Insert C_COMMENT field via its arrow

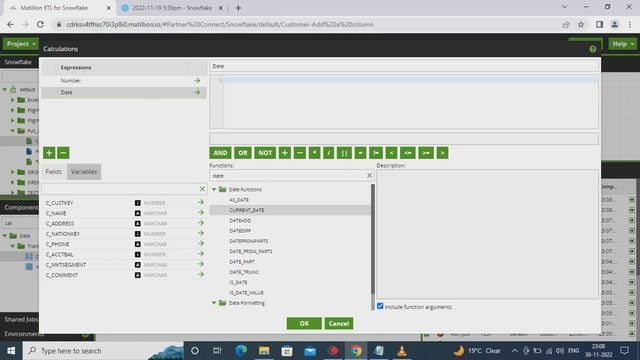click(x=200, y=275)
